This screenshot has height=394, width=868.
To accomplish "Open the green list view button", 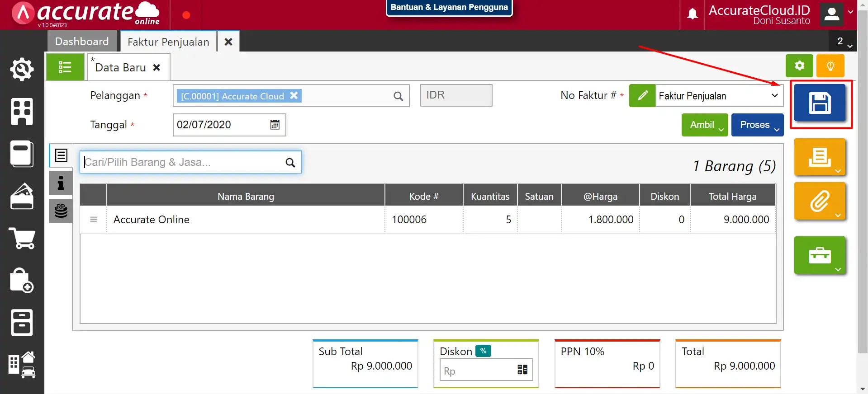I will click(x=65, y=67).
